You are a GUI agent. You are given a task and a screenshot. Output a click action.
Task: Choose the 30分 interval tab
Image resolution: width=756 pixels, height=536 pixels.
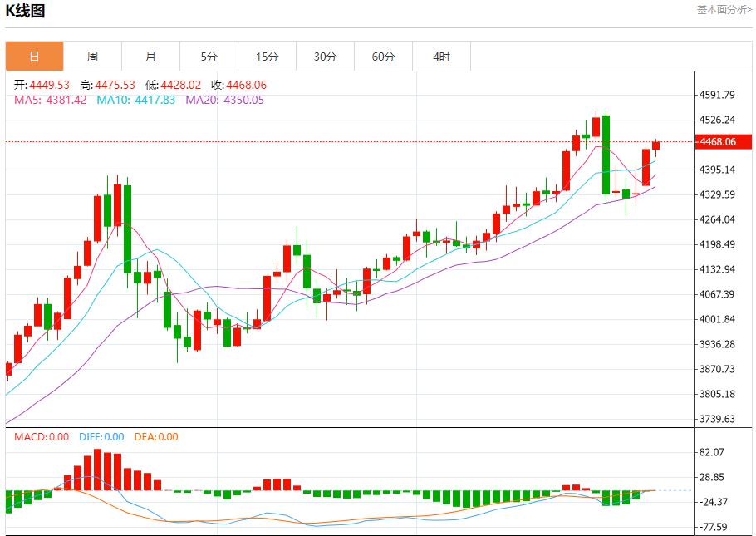tap(325, 57)
